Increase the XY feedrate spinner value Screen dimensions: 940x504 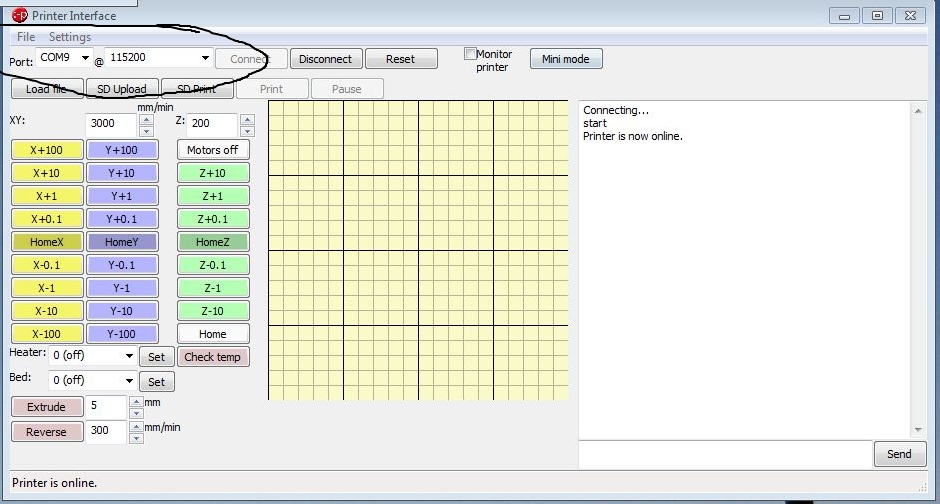tap(146, 120)
